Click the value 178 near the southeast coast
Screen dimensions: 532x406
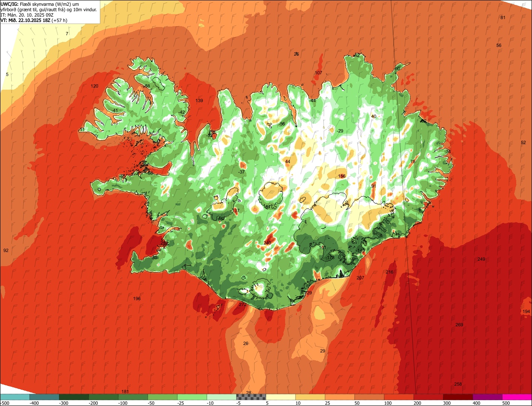[x=330, y=257]
